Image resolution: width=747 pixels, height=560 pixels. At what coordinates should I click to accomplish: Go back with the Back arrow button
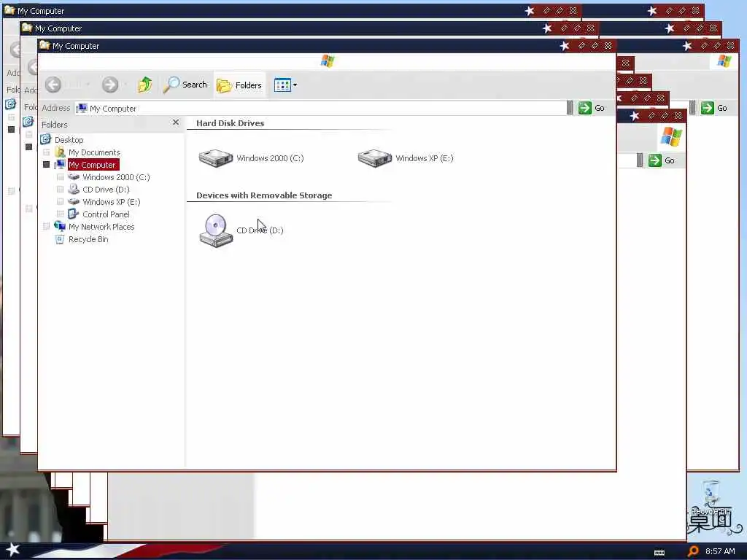(x=53, y=85)
